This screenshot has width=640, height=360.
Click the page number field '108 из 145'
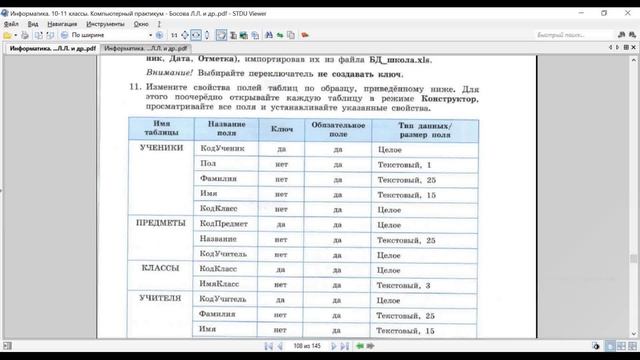(x=307, y=346)
